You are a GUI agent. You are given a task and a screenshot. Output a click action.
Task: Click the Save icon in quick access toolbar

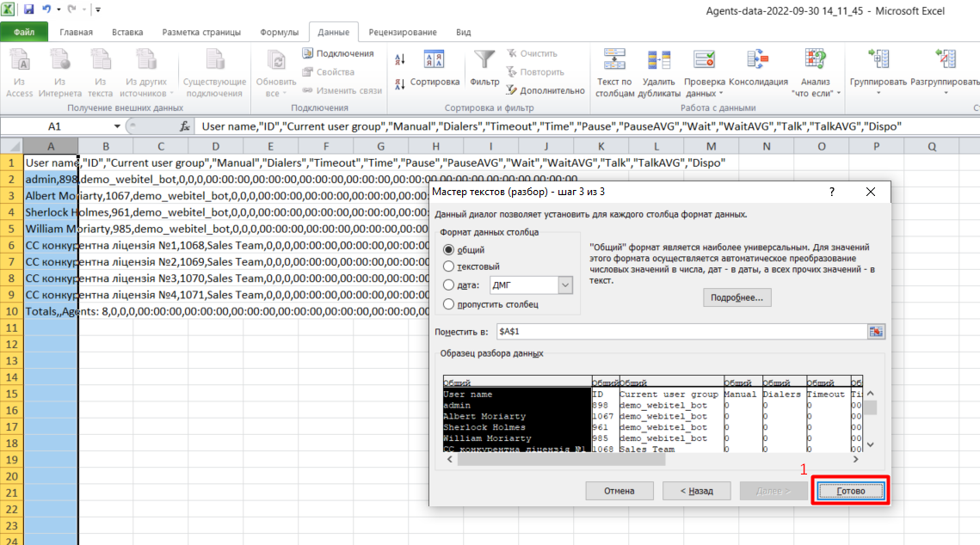[x=28, y=9]
